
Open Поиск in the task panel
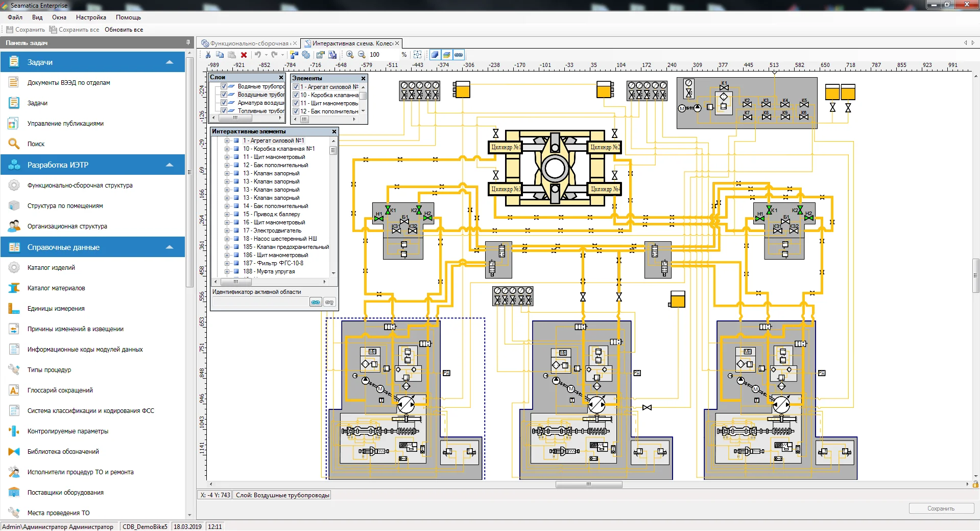click(36, 144)
